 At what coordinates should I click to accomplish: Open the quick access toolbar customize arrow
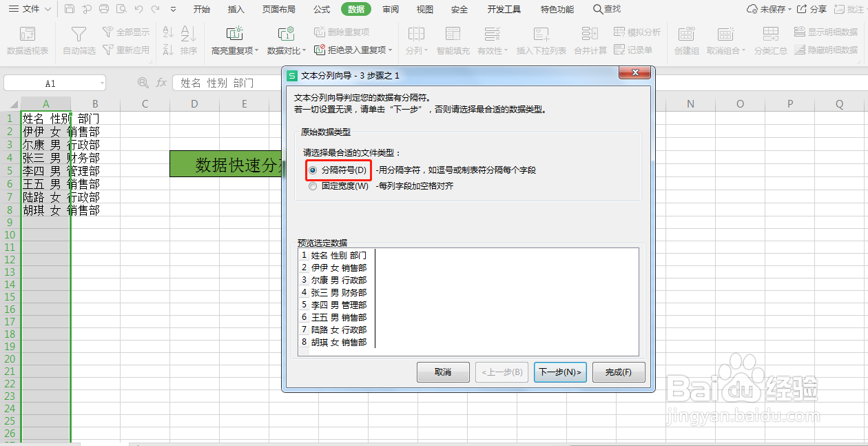click(x=174, y=10)
